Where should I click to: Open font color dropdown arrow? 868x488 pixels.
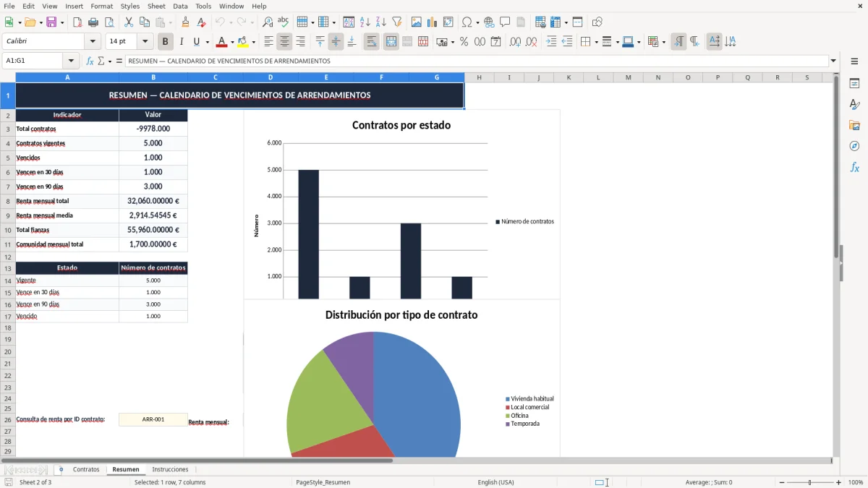click(232, 42)
